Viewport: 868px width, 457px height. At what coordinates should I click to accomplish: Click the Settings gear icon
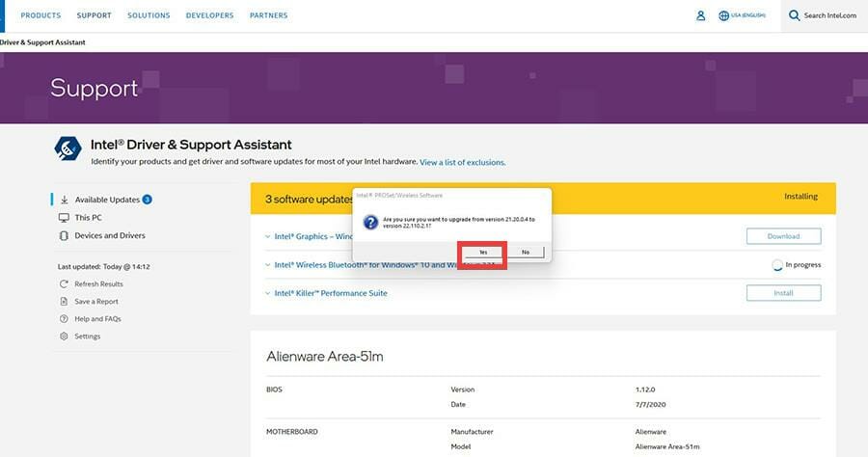[64, 336]
